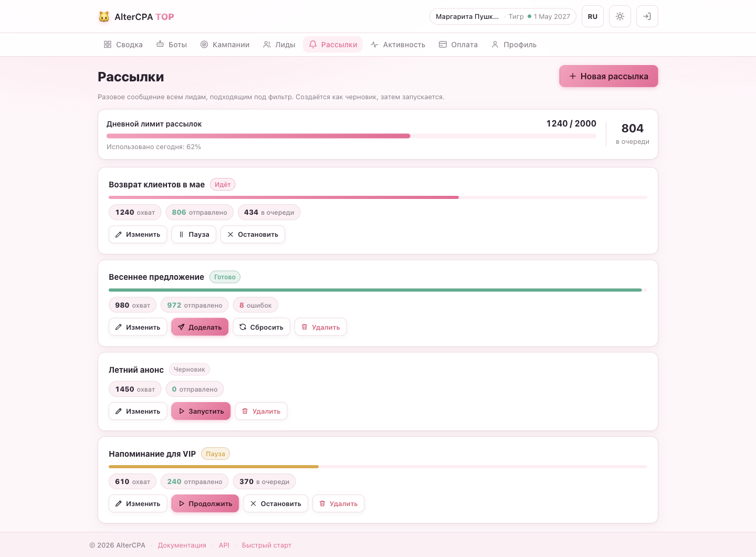Click Доделать for Весеннее предложение
The height and width of the screenshot is (557, 756).
tap(200, 327)
